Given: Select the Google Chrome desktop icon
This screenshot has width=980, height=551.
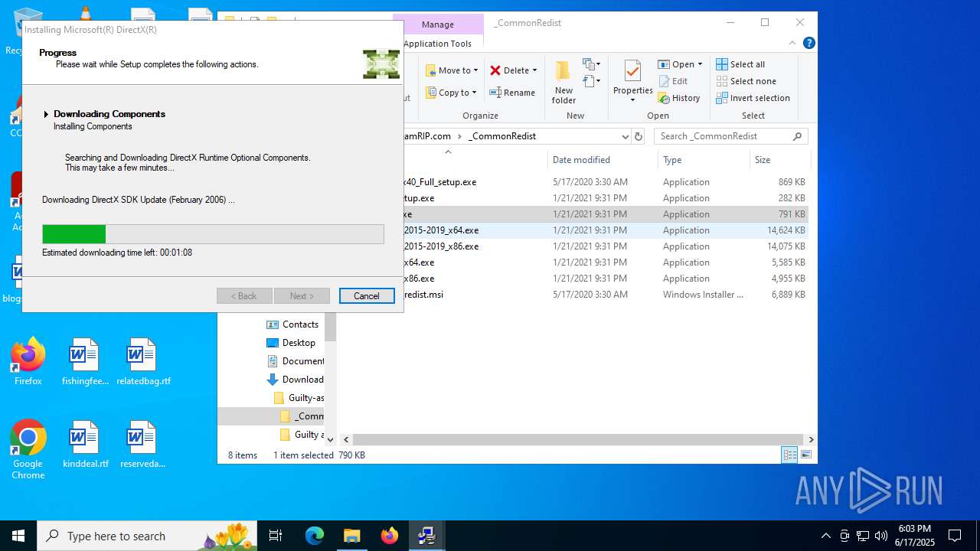Looking at the screenshot, I should (x=28, y=450).
